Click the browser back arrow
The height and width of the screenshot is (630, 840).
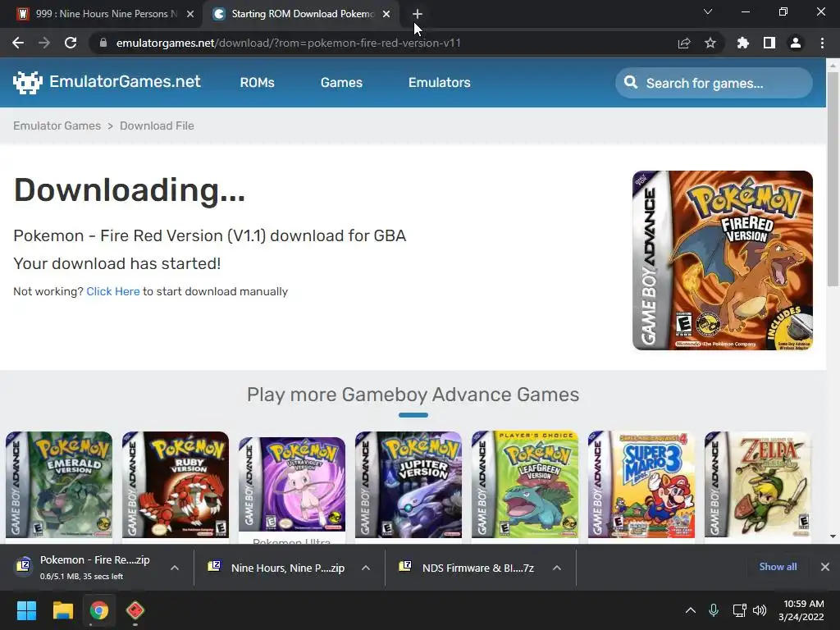[x=18, y=43]
